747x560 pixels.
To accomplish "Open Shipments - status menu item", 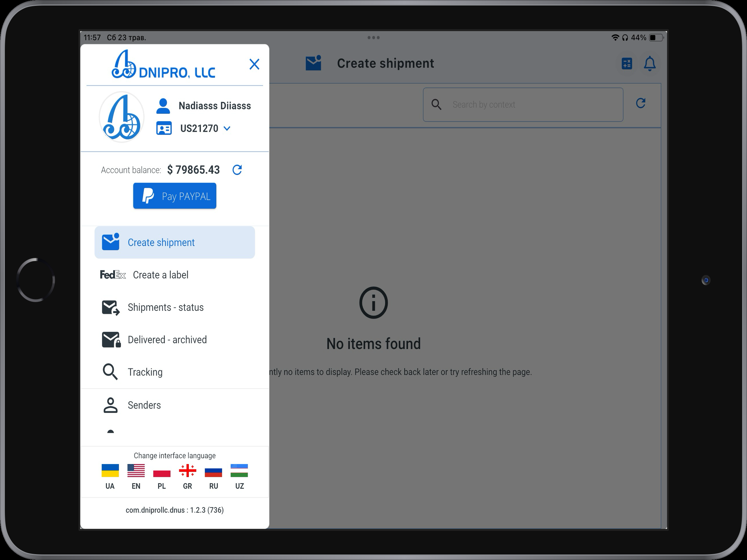I will point(175,307).
